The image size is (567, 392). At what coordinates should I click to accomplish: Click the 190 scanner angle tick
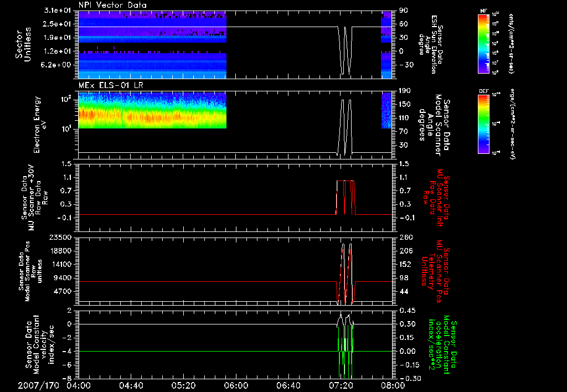(406, 91)
